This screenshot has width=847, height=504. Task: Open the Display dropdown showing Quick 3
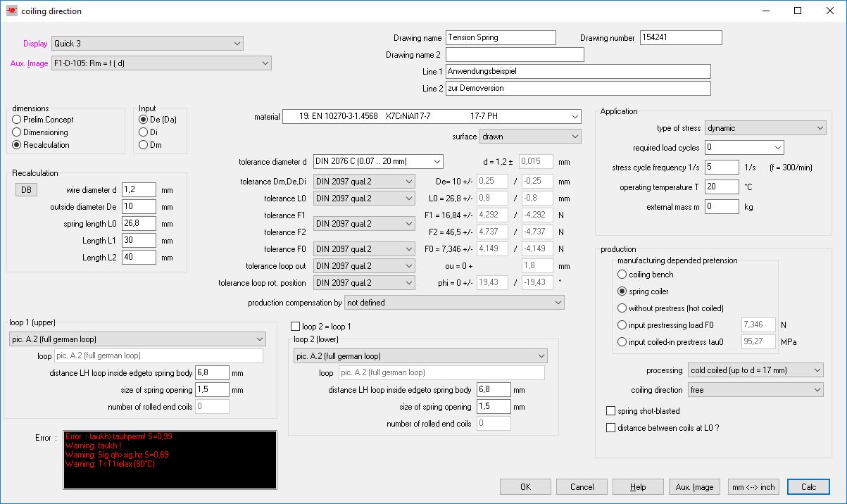tap(147, 44)
